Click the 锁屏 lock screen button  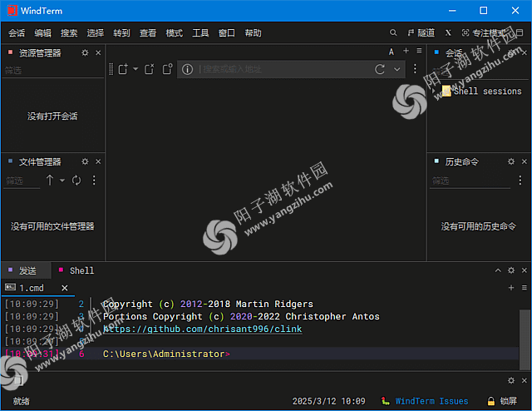coord(502,401)
